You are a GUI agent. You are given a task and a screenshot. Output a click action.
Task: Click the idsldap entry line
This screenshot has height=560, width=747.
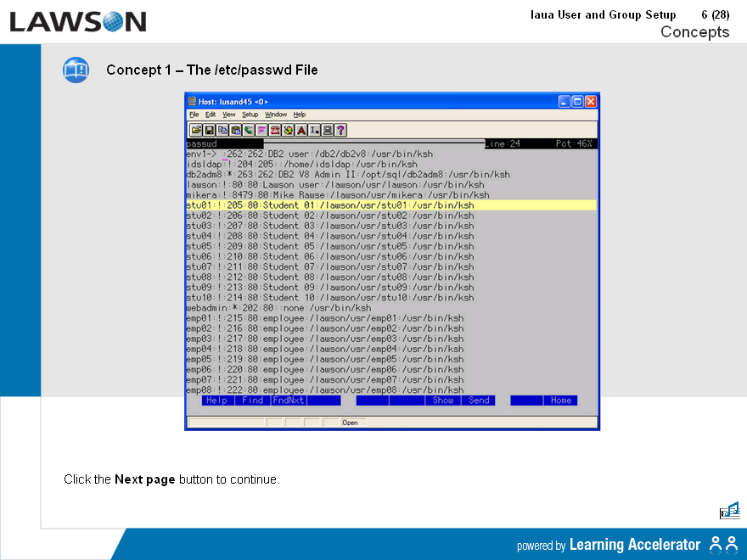click(301, 165)
